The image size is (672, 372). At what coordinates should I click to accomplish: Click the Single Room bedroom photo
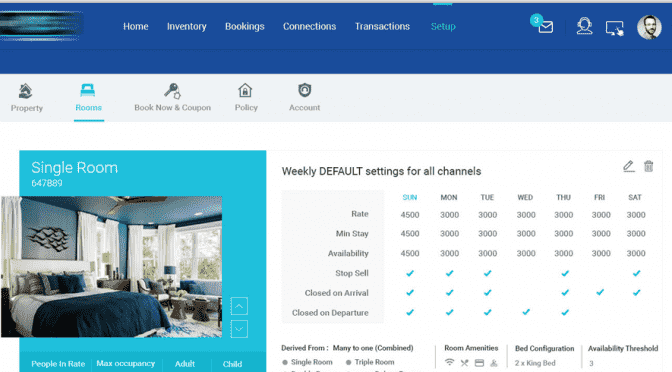(111, 267)
